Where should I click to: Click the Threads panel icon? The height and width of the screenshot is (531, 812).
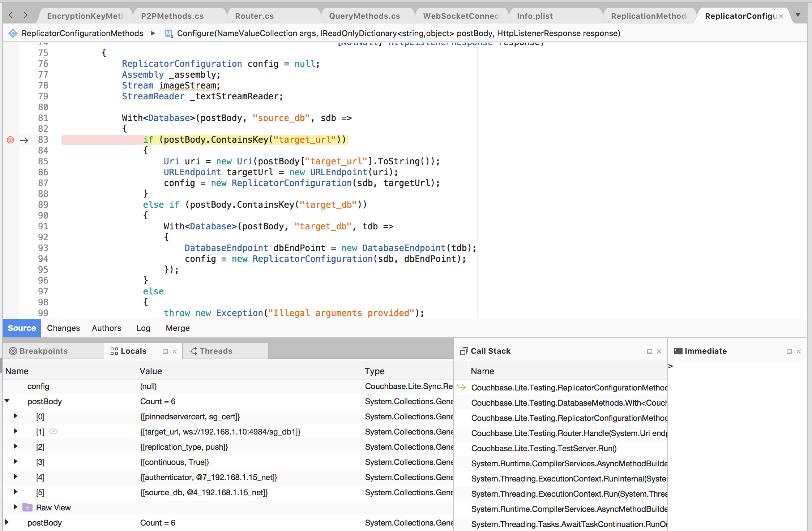pos(193,351)
